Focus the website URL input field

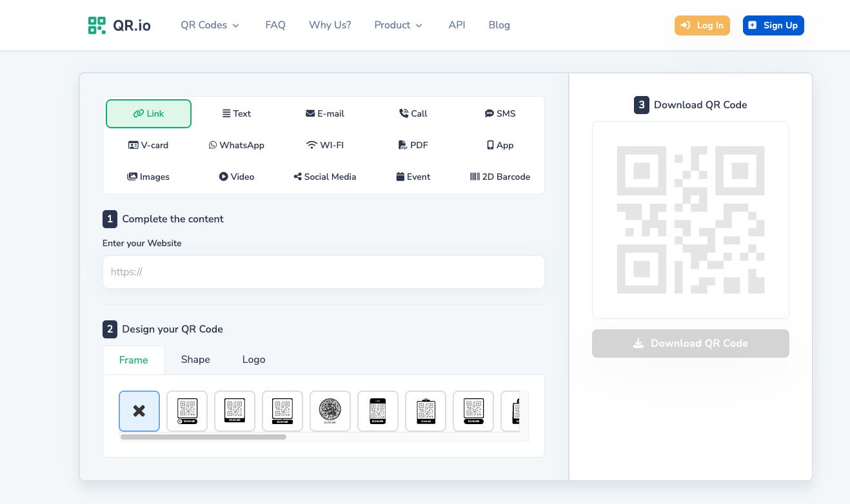point(324,272)
